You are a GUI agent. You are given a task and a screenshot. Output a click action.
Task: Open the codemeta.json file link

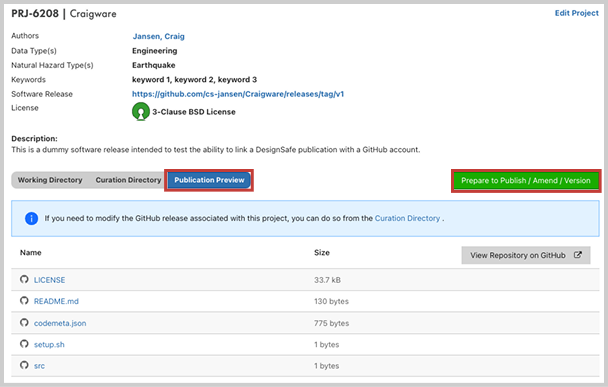tap(60, 323)
